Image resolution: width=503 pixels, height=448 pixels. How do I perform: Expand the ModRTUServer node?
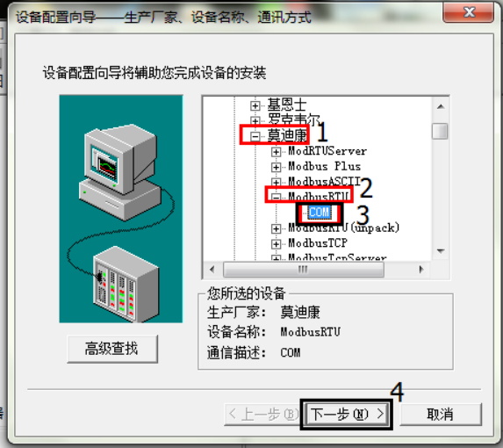point(276,152)
